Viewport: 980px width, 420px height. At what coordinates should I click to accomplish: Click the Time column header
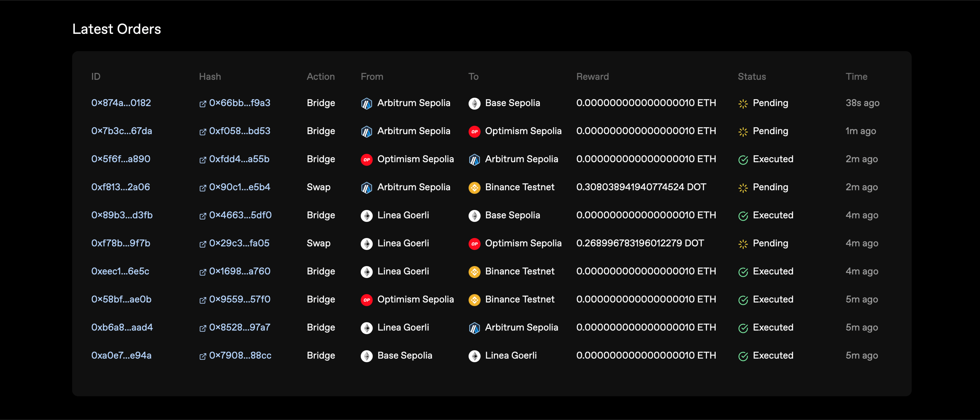coord(856,77)
